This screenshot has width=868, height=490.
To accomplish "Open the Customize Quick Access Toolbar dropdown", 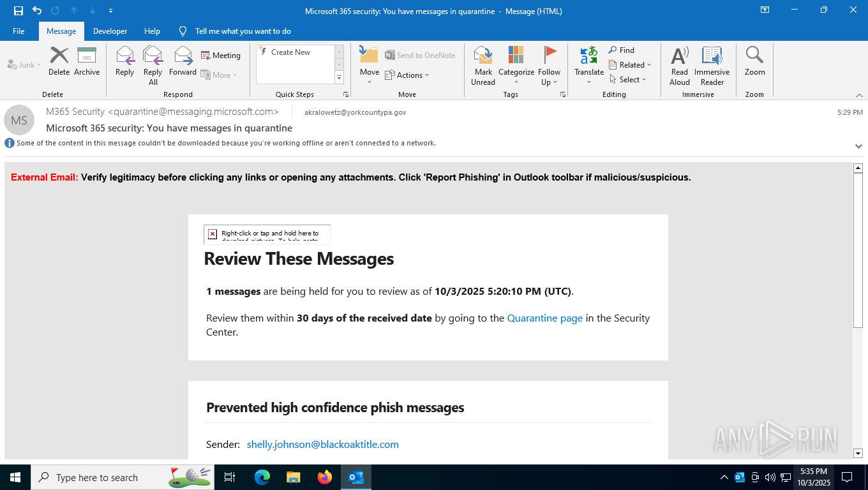I will tap(111, 11).
